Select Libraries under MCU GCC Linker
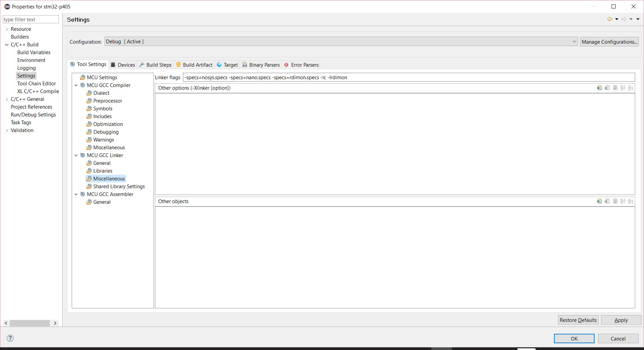Screen dimensions: 644x350 (103, 171)
